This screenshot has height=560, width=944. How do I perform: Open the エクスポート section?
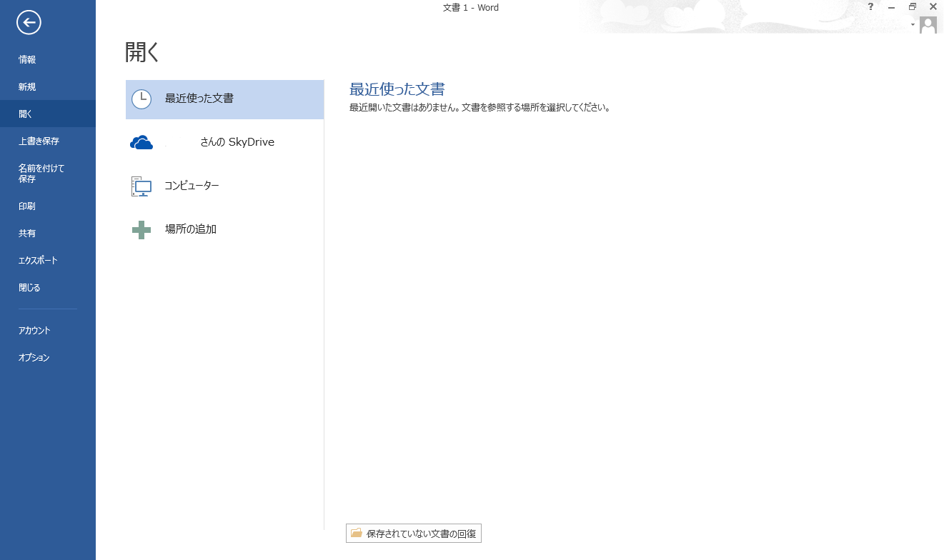pos(38,261)
